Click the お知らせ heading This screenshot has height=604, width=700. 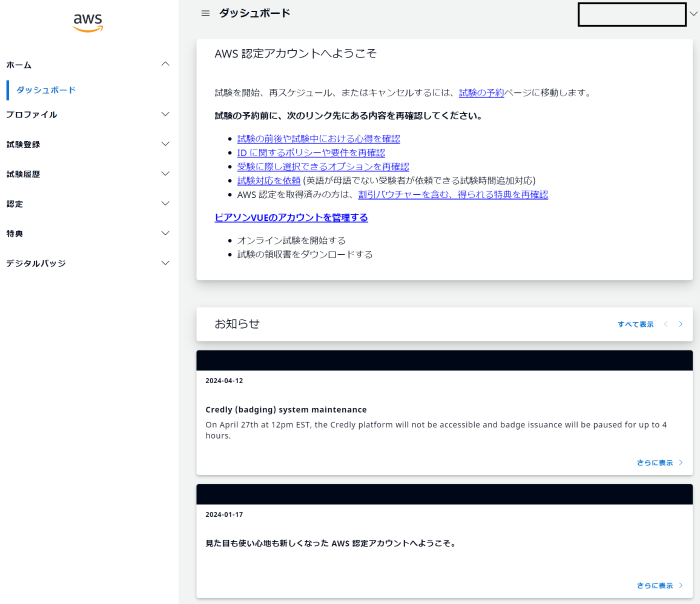(x=237, y=324)
